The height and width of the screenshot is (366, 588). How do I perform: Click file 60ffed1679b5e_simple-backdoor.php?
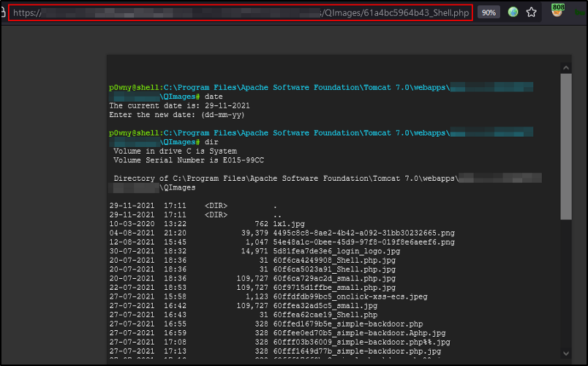click(348, 324)
